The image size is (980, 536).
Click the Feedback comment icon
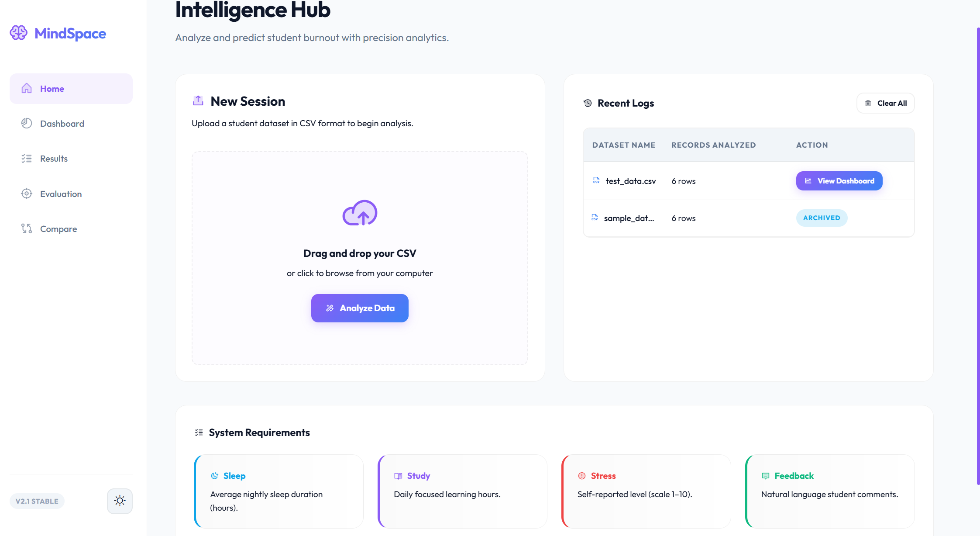point(765,476)
